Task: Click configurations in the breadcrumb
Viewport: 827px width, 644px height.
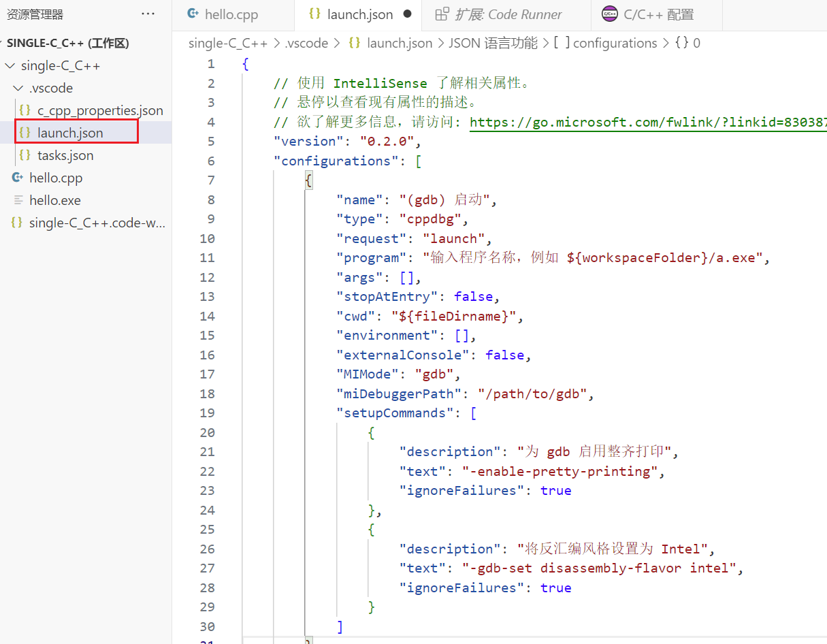Action: click(x=615, y=44)
